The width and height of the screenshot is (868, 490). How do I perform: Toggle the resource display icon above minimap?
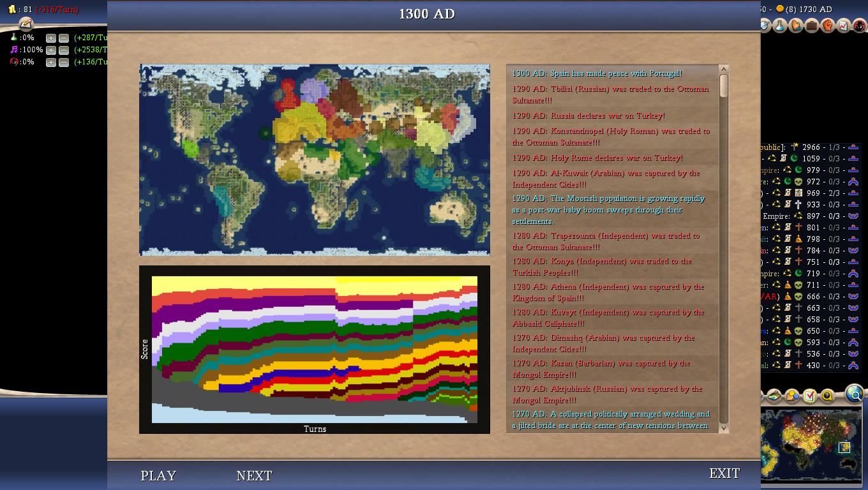point(791,396)
